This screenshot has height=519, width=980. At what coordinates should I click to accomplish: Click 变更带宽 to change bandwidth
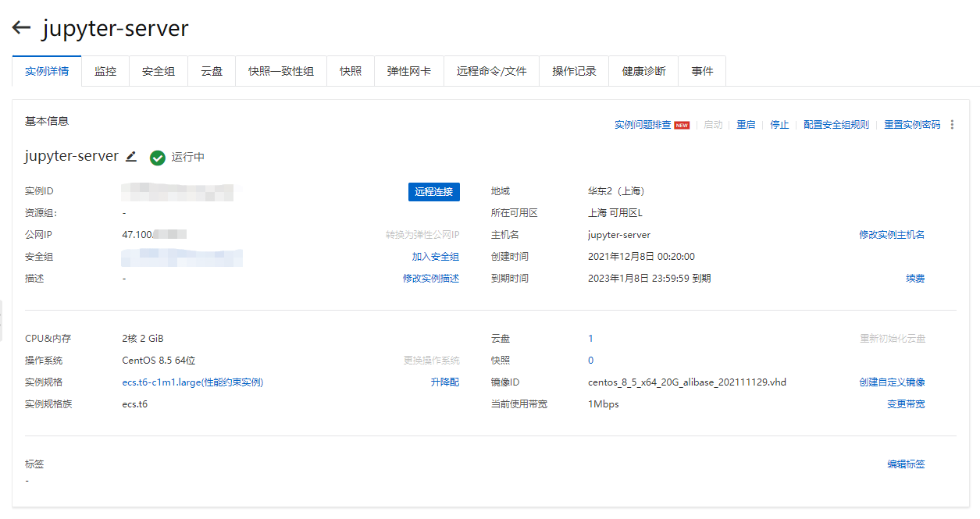coord(906,404)
